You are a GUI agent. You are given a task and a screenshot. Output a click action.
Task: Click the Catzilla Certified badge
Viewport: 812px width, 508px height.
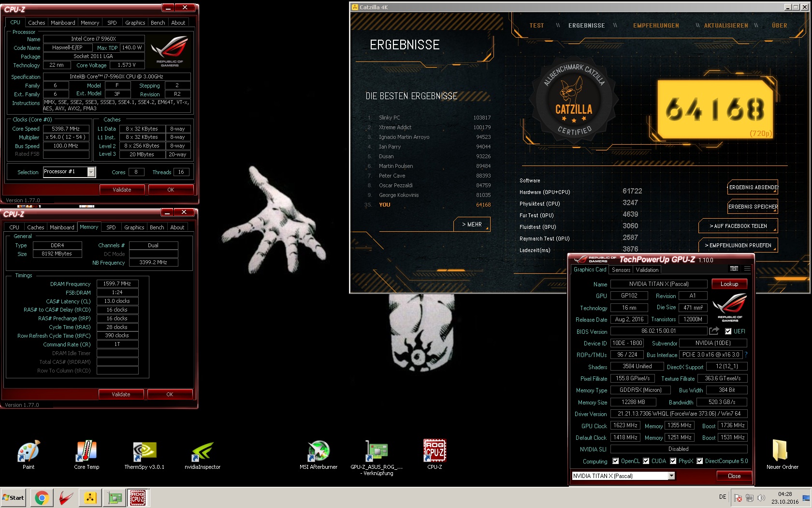pyautogui.click(x=574, y=100)
